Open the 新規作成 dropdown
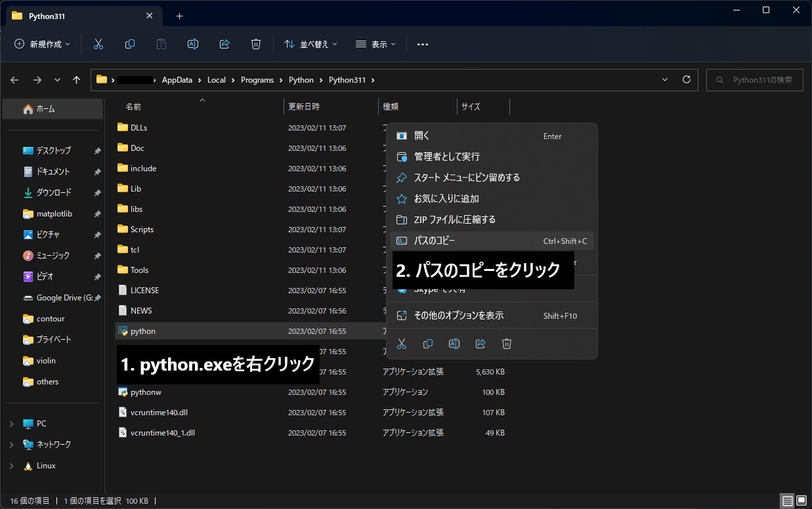The height and width of the screenshot is (509, 812). pos(41,43)
